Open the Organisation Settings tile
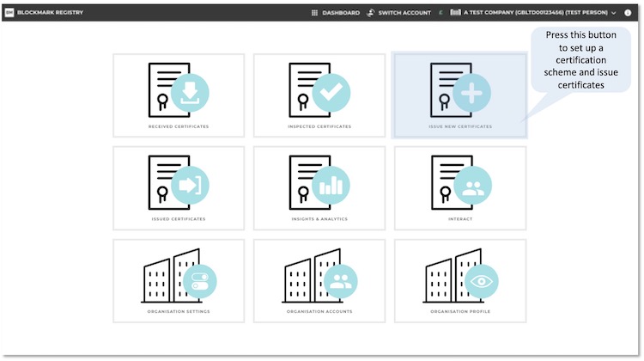Viewport: 644px width, 361px height. tap(179, 280)
